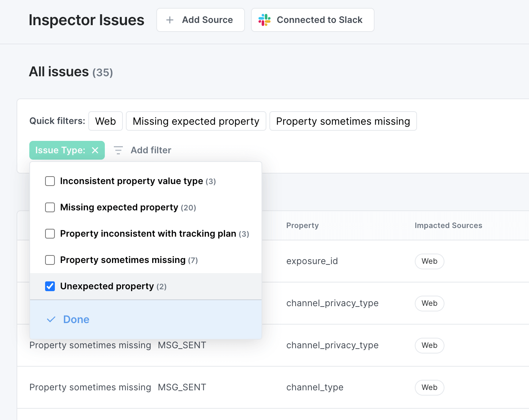Toggle the Property sometimes missing quick filter
Screen dimensions: 529x420
[343, 121]
